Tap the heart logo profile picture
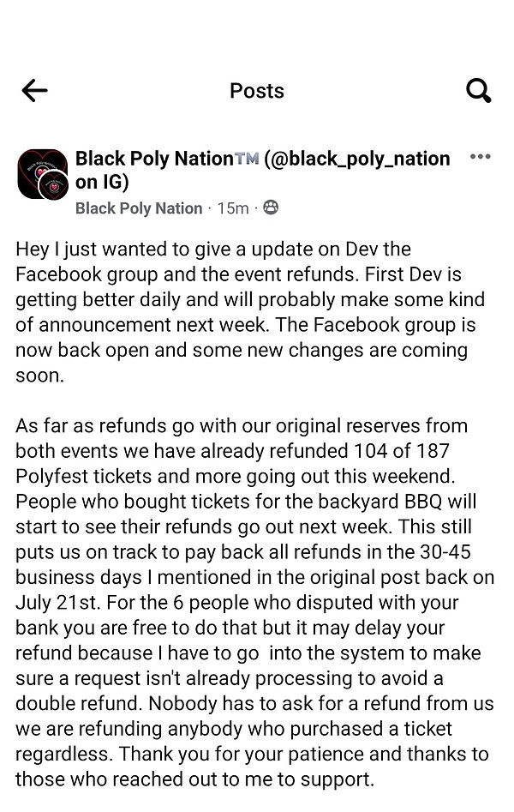The width and height of the screenshot is (514, 812). coord(43,174)
